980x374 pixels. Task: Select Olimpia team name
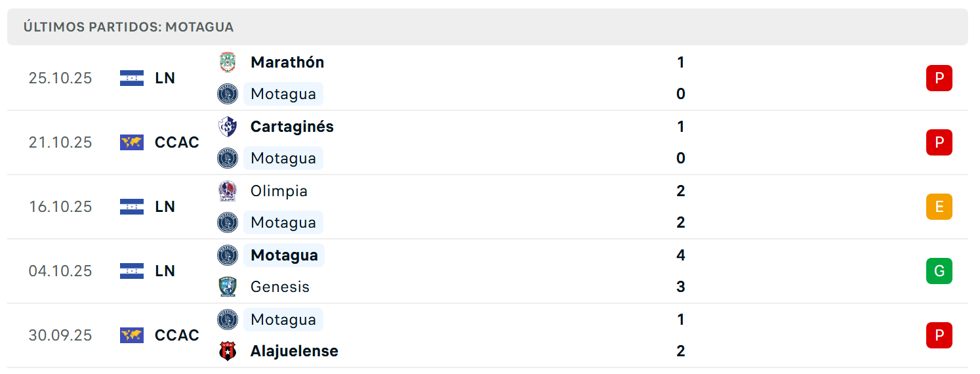(x=279, y=191)
